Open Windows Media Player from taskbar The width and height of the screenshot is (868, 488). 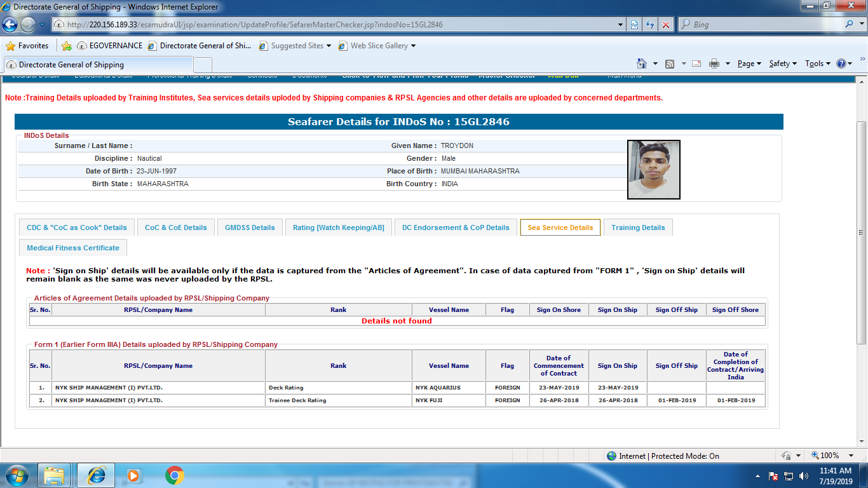pos(134,475)
